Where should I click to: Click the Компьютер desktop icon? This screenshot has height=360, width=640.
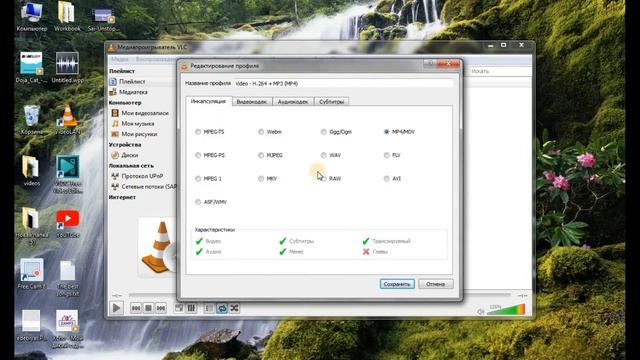31,17
